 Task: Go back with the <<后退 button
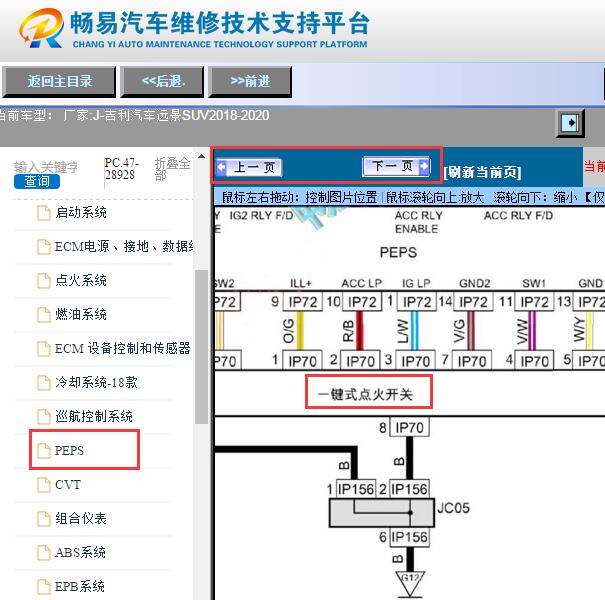(162, 81)
